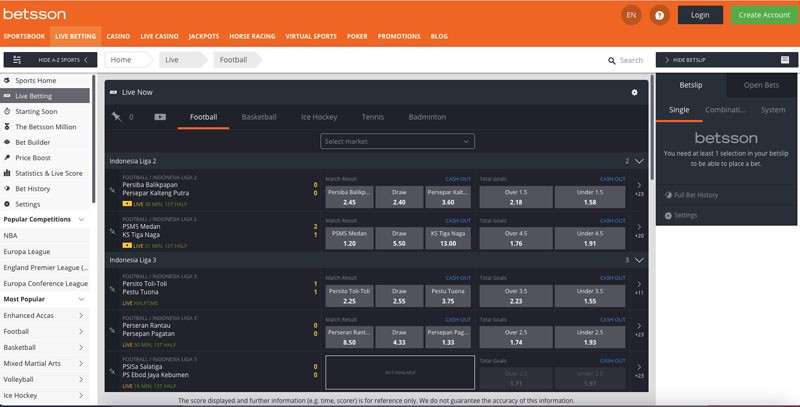
Task: Click the betslip icon beside Hide Betslip
Action: coord(785,60)
